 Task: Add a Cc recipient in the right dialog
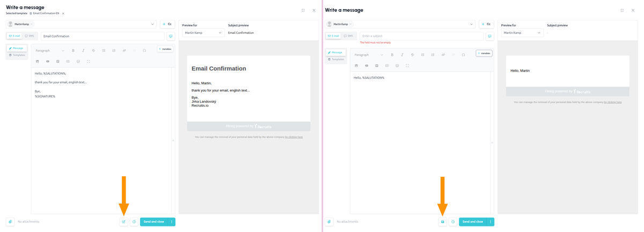[486, 24]
